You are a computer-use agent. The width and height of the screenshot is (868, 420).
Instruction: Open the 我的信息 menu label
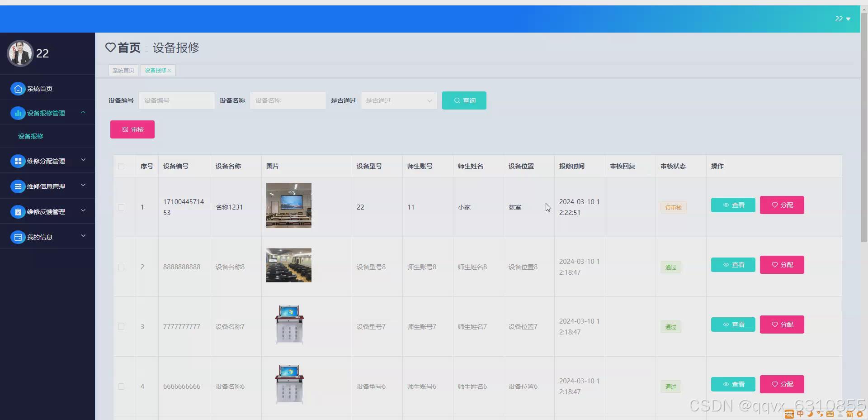(x=40, y=237)
